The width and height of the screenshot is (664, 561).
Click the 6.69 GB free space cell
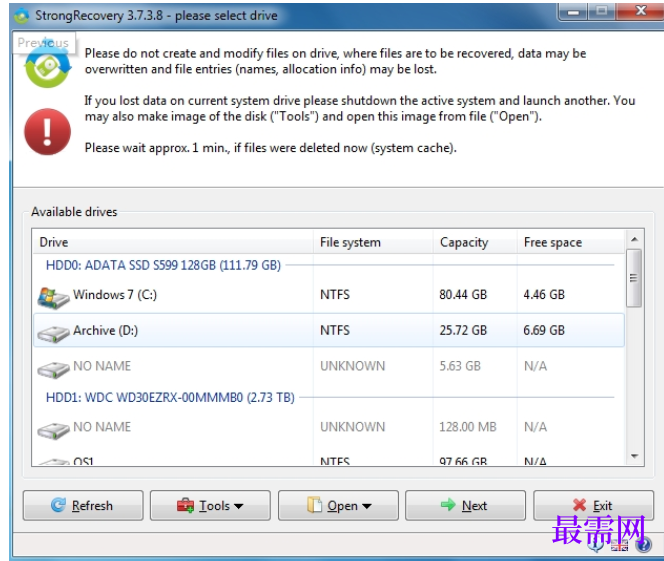[x=544, y=330]
